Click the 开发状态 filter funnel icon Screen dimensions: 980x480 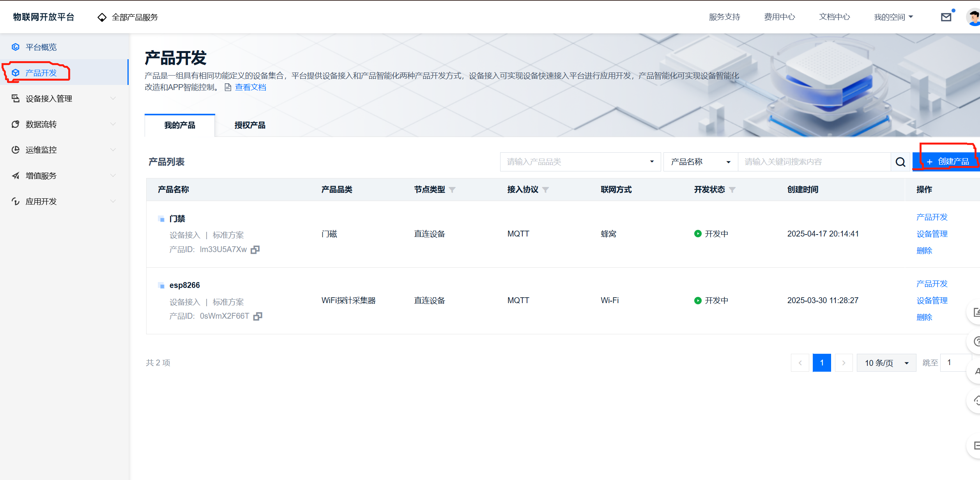pyautogui.click(x=732, y=190)
